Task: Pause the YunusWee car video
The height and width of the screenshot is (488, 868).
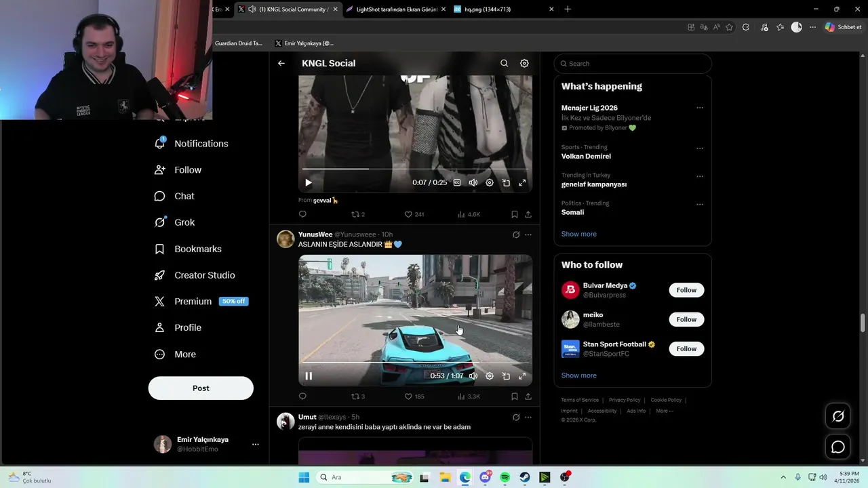Action: 309,376
